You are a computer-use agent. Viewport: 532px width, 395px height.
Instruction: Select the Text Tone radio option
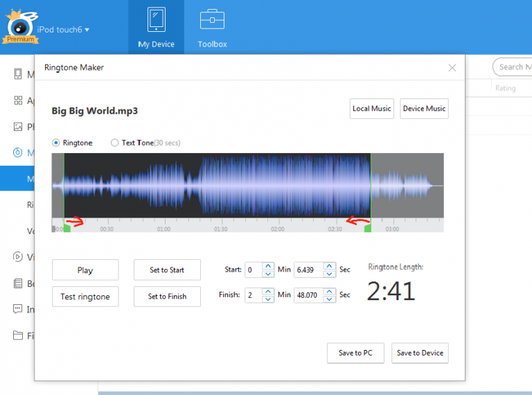click(115, 143)
